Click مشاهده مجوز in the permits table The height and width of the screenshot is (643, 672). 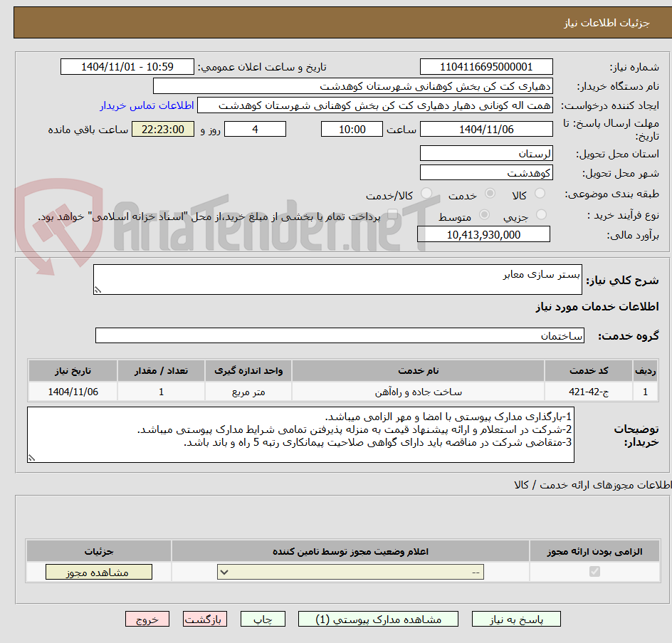tap(98, 572)
